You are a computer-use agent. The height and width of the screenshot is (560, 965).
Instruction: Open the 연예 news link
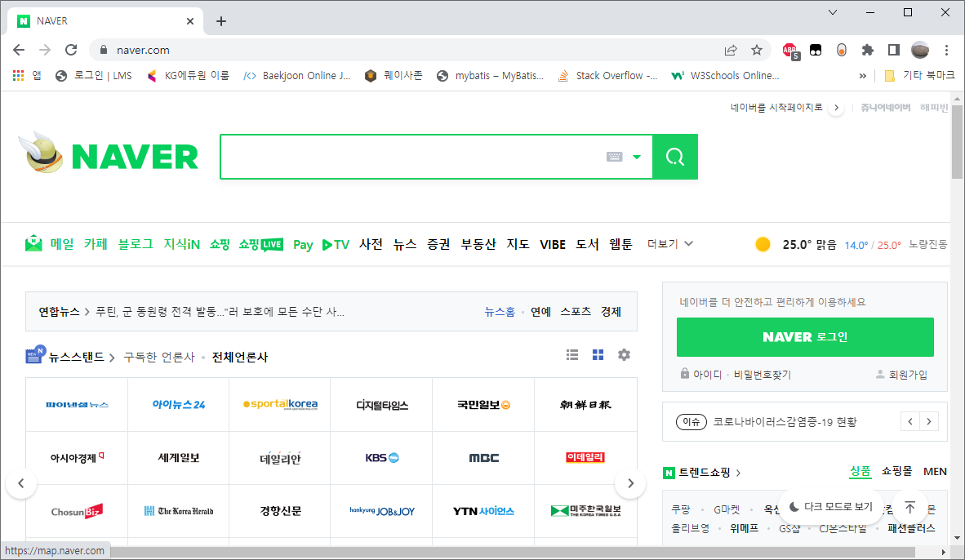[540, 312]
